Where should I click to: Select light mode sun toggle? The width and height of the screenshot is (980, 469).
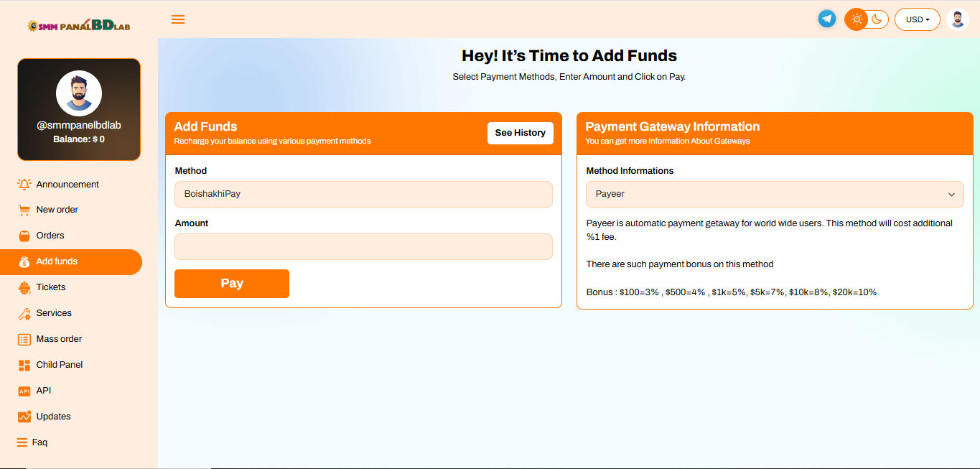857,19
